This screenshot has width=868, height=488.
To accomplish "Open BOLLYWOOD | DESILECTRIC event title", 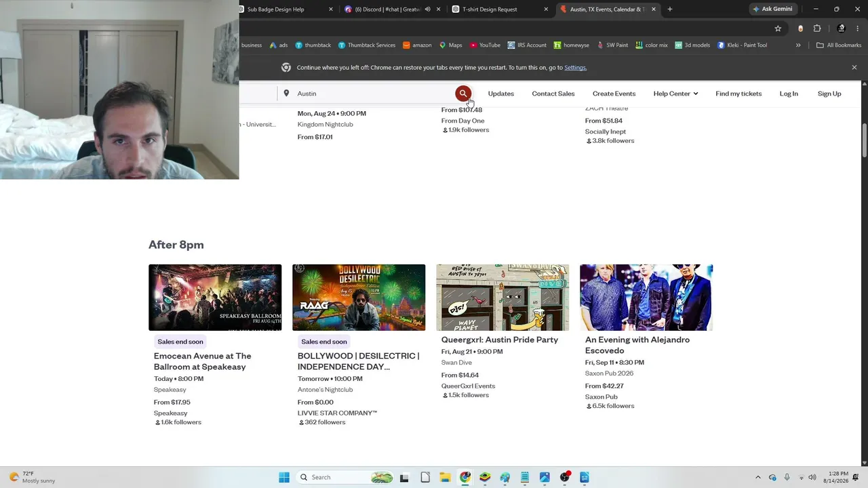I will (x=359, y=361).
